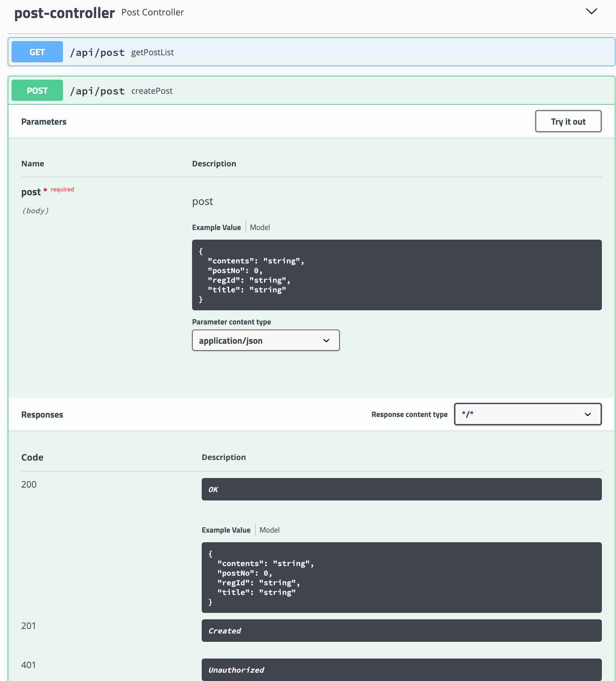Click the request body example JSON block

397,275
